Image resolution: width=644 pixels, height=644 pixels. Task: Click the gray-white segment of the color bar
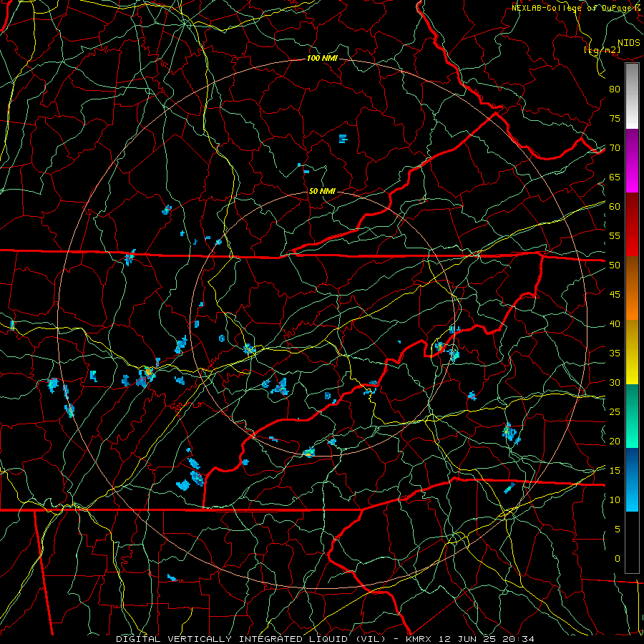632,96
